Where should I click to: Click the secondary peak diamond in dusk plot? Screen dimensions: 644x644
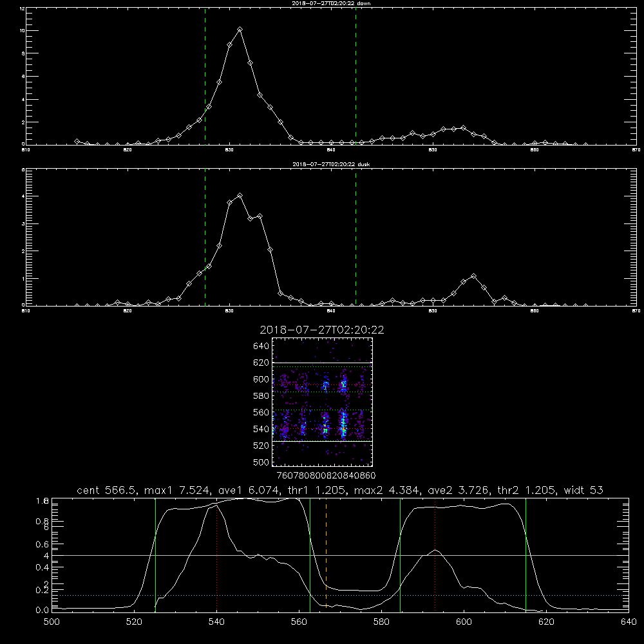[x=473, y=276]
